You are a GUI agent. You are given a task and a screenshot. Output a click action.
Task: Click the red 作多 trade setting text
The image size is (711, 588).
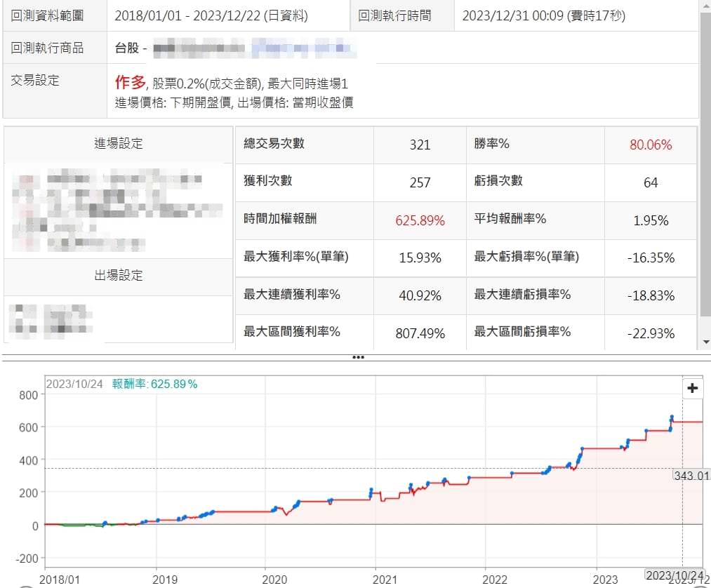click(x=130, y=82)
